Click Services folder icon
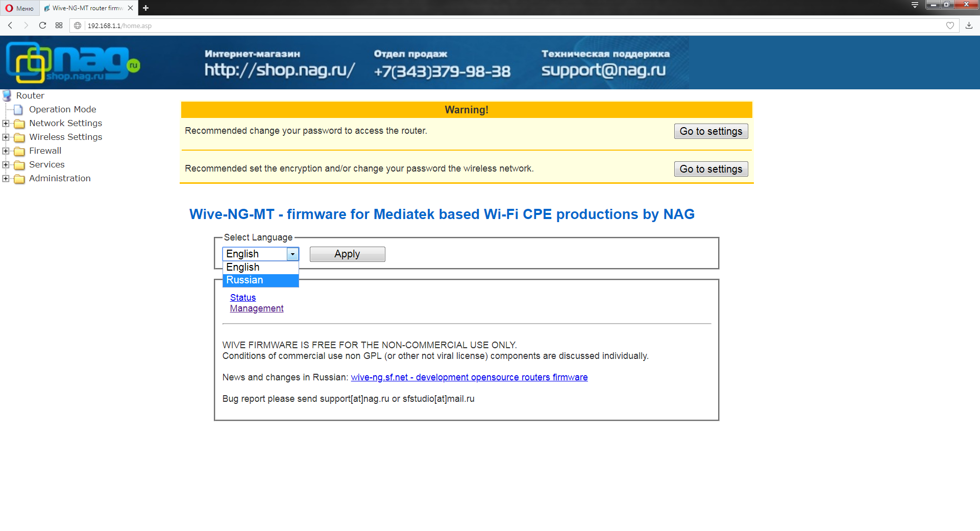980x531 pixels. [x=19, y=165]
